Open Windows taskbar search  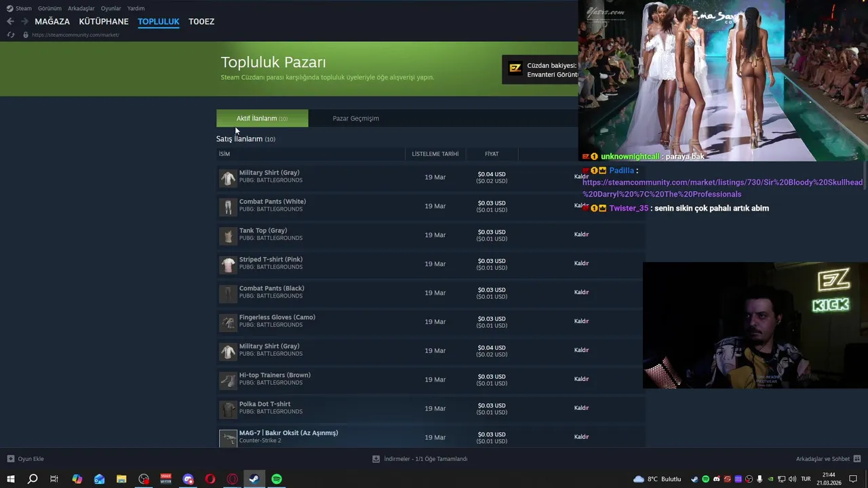coord(33,479)
